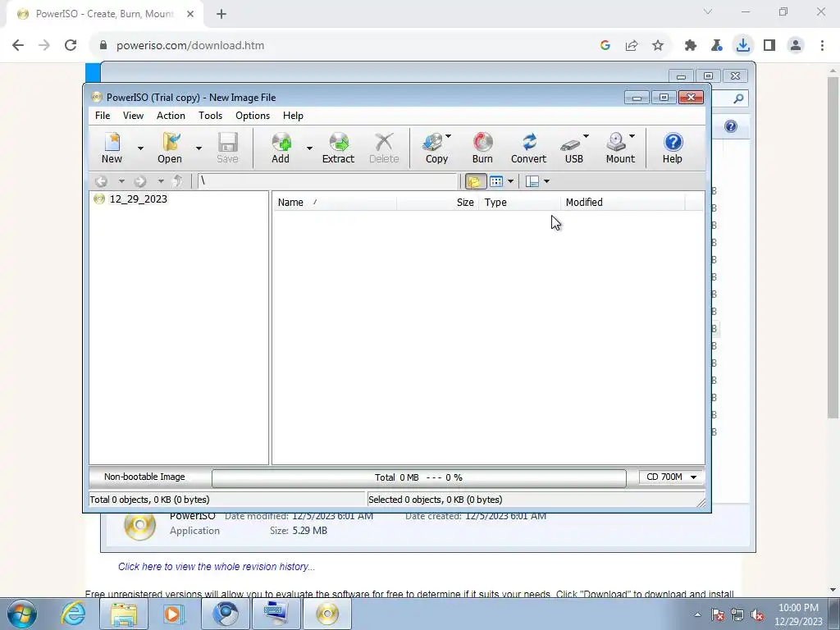Viewport: 840px width, 630px height.
Task: Click the Explorer window help icon
Action: (x=731, y=126)
